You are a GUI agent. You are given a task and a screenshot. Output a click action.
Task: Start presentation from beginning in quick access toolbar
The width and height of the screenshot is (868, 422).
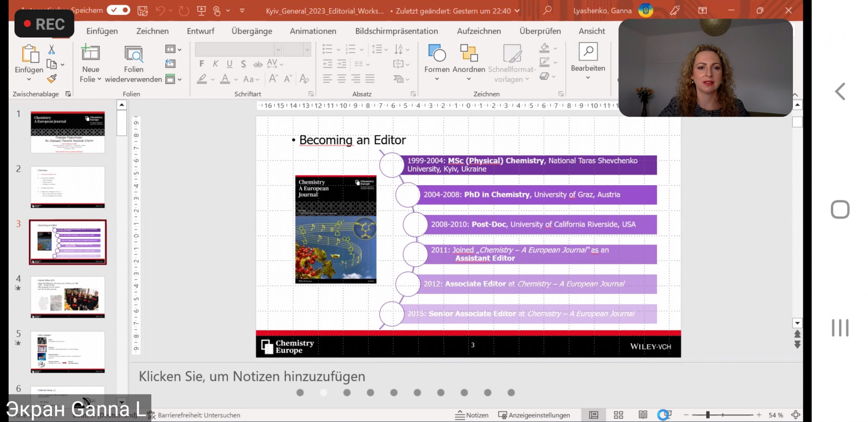click(202, 10)
